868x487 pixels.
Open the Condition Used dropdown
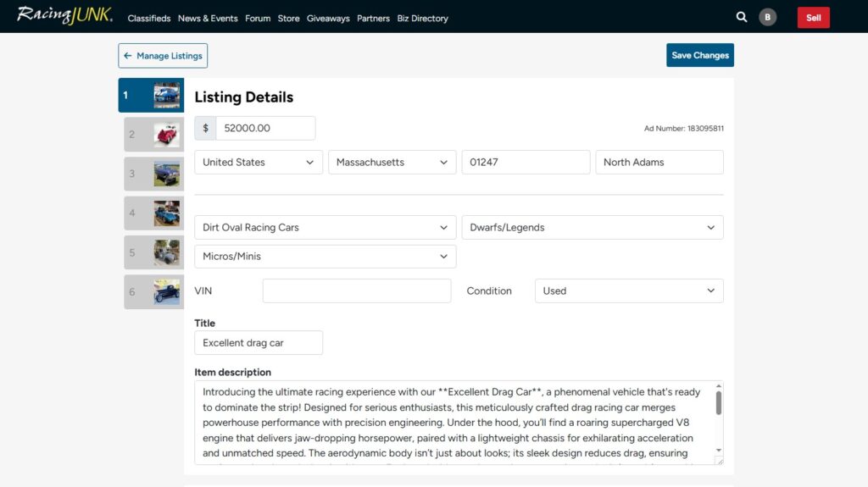(629, 291)
